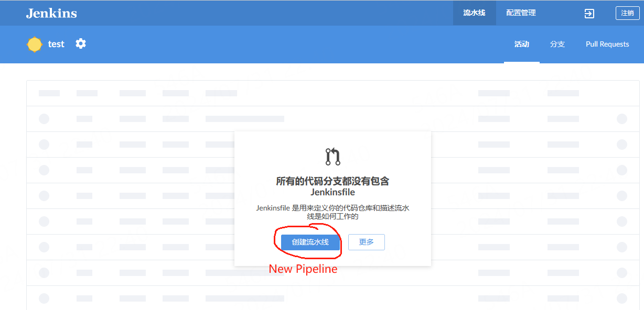
Task: Switch to the Pull Requests tab
Action: pos(607,44)
